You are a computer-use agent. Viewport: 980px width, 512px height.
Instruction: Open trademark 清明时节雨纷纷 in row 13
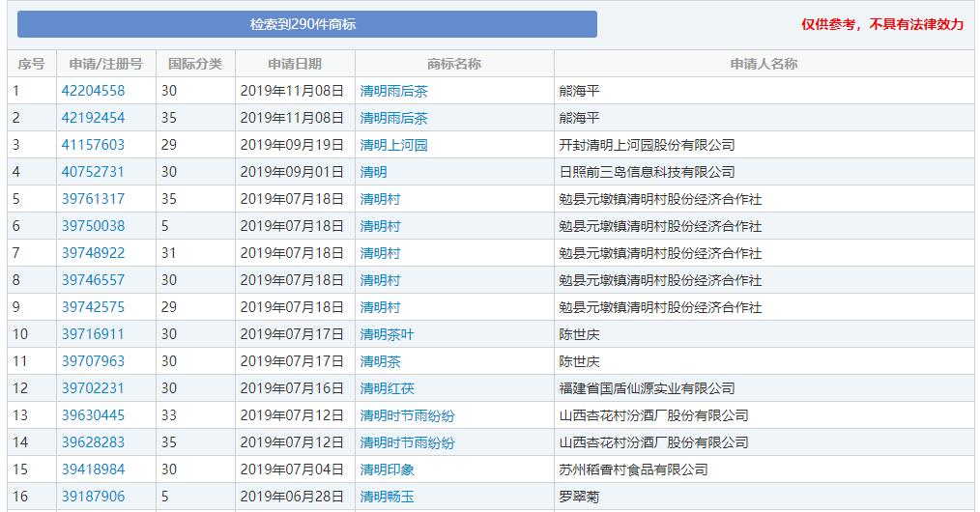408,415
